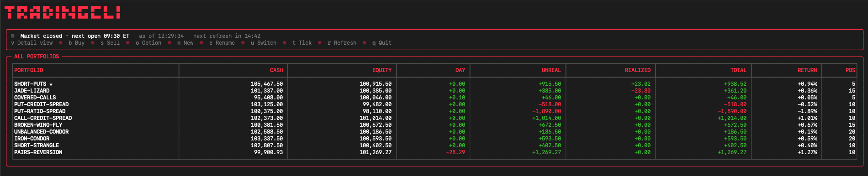Viewport: 868px width, 176px height.
Task: Click realized loss -23.80
Action: pos(641,91)
